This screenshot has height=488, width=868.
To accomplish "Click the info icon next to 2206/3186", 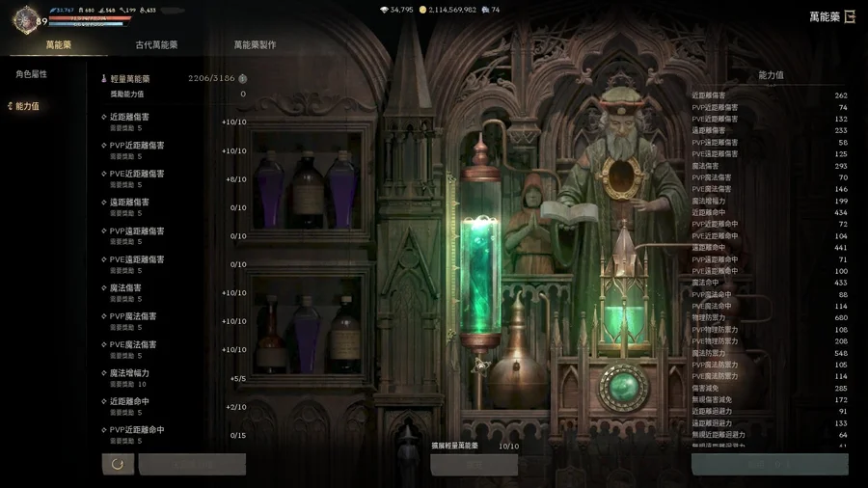I will [243, 79].
